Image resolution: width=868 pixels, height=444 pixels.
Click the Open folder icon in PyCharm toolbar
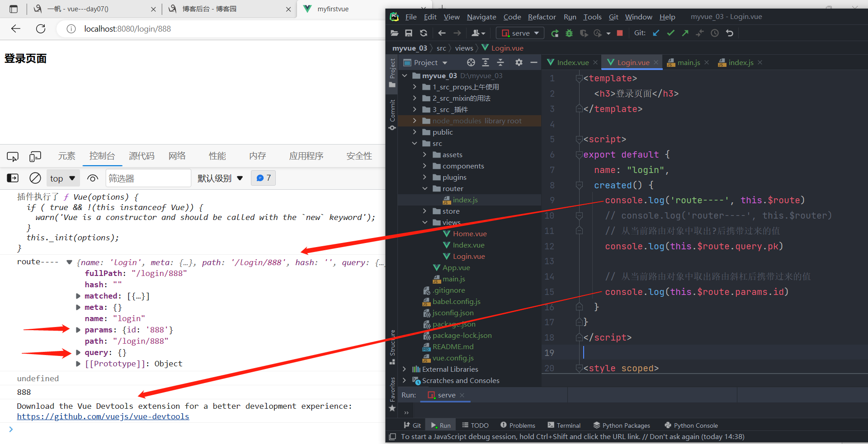(x=395, y=33)
